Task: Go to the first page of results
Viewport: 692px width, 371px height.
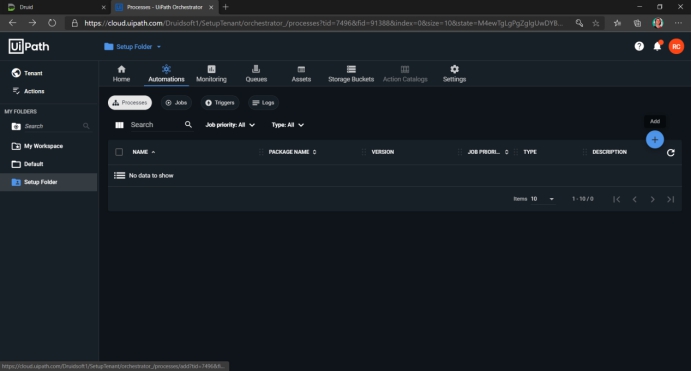Action: 617,199
